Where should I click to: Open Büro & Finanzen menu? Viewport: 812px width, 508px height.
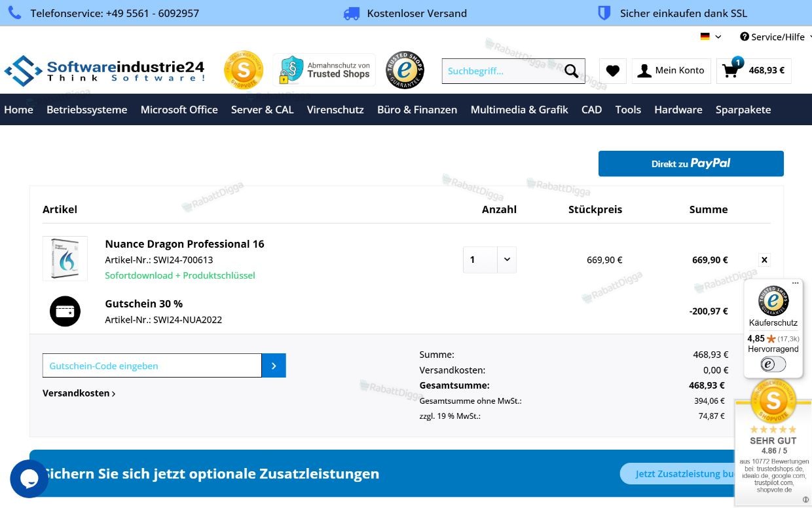tap(417, 109)
